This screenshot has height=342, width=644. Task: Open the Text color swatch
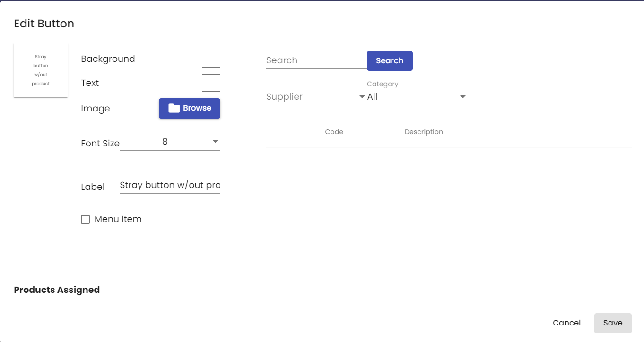coord(211,83)
